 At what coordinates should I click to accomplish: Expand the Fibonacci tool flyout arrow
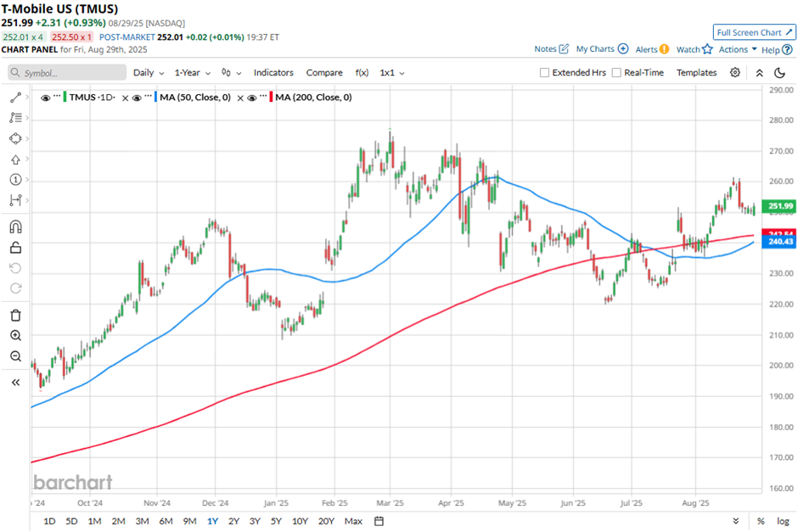coord(27,118)
